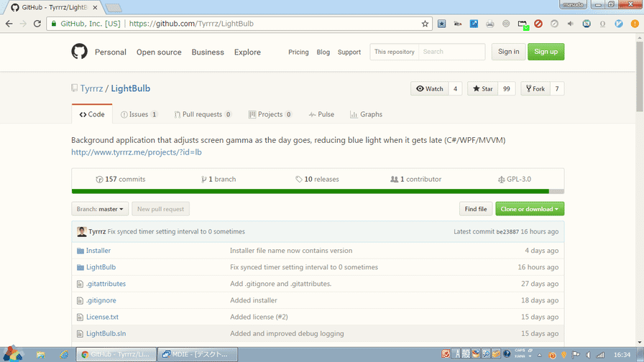Click the green Sign up button
The width and height of the screenshot is (644, 362).
pyautogui.click(x=546, y=52)
